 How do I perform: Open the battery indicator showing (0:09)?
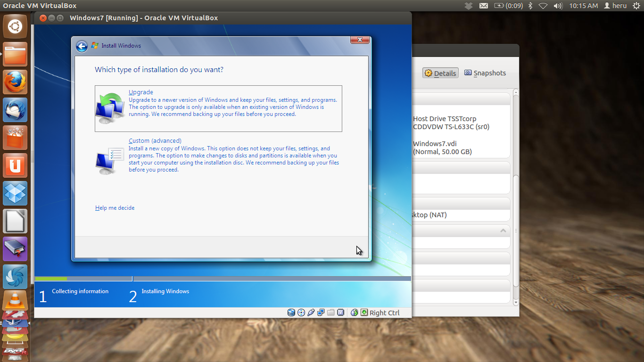(x=508, y=6)
